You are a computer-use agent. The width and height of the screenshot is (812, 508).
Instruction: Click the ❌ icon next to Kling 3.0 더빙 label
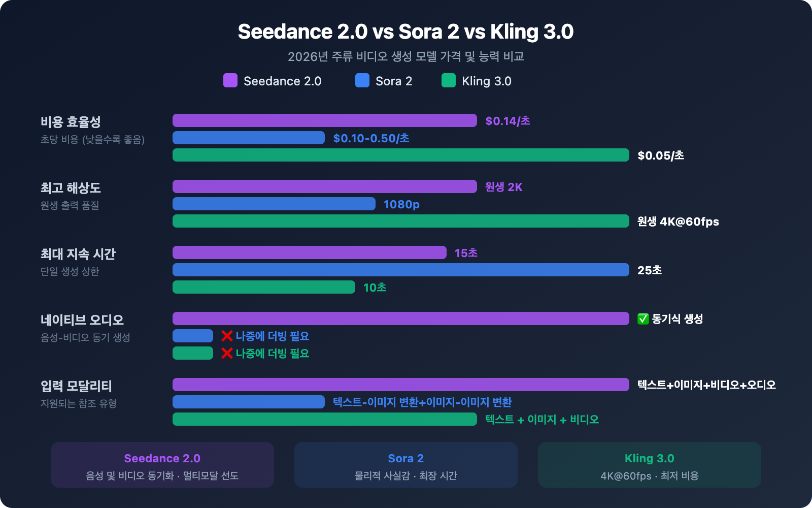point(227,353)
